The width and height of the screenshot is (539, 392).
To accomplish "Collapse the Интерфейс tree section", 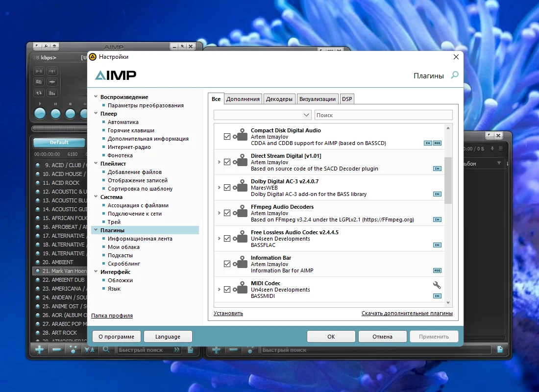I will tap(96, 271).
